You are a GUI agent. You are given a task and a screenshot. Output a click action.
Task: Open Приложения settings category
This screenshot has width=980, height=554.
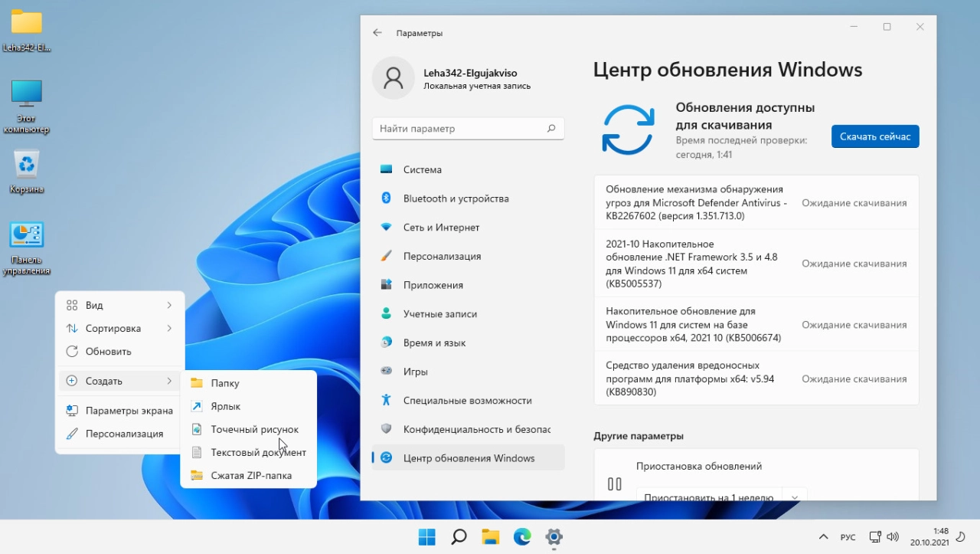coord(468,285)
